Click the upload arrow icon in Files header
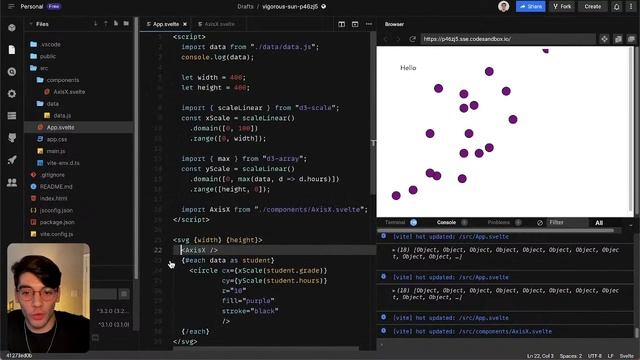Screen dimensions: 640x360 (106, 24)
